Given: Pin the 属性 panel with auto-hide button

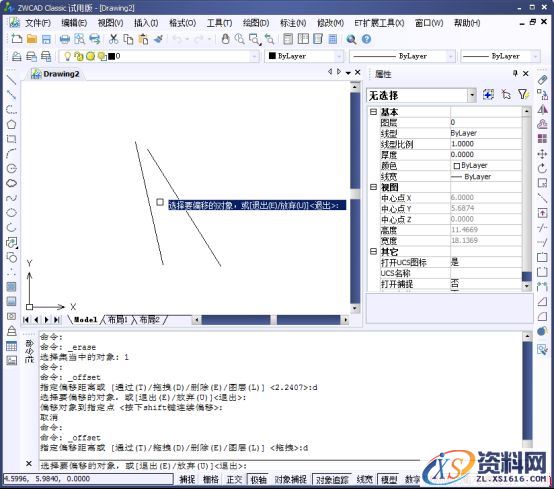Looking at the screenshot, I should (x=515, y=73).
